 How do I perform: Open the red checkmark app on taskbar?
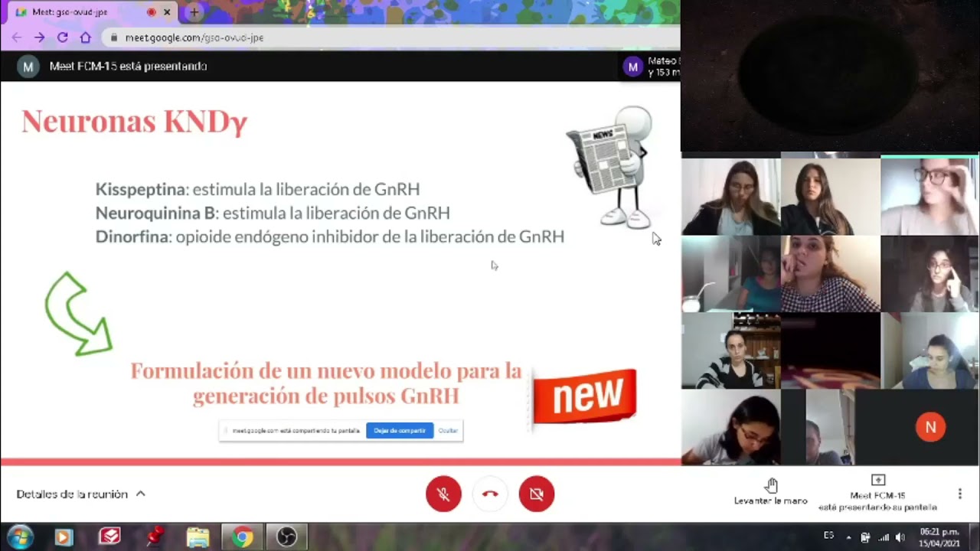(109, 537)
